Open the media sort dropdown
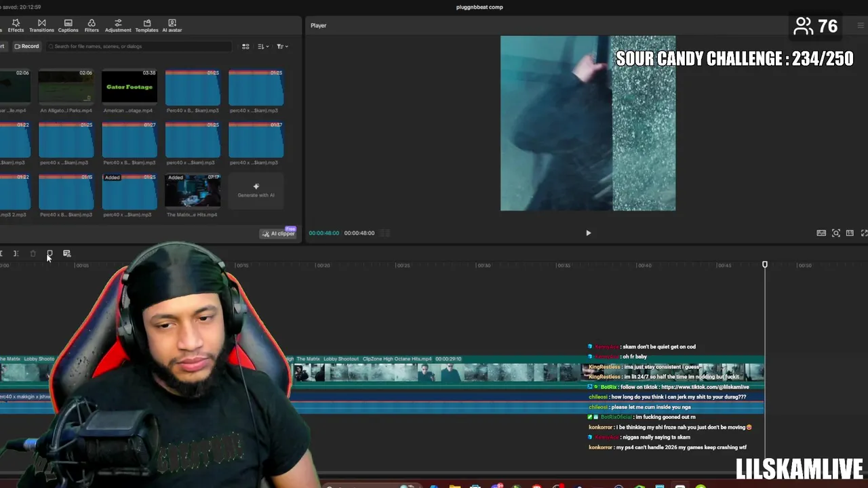Viewport: 868px width, 488px height. pos(263,46)
